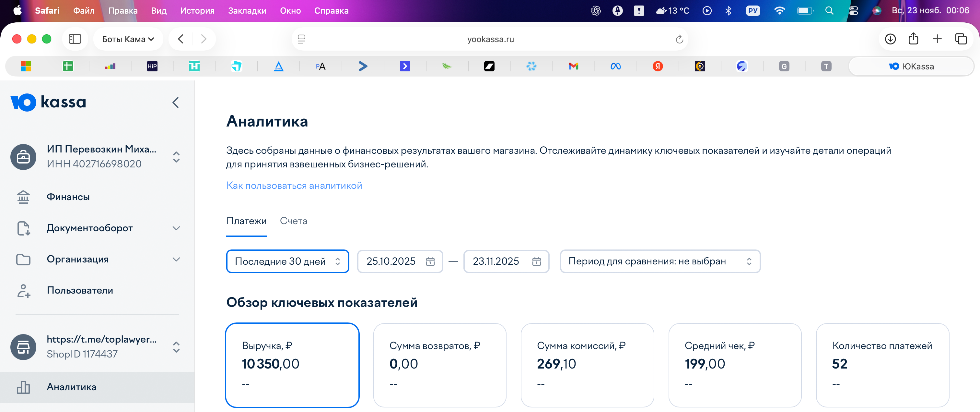Select the Выручка metric card
This screenshot has width=980, height=412.
pos(292,365)
